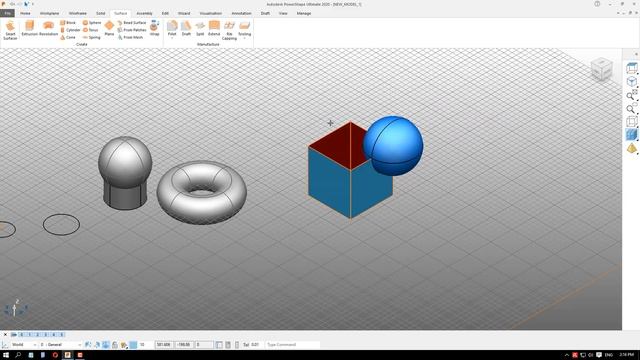Open the Rib Capping tool

coord(229,30)
